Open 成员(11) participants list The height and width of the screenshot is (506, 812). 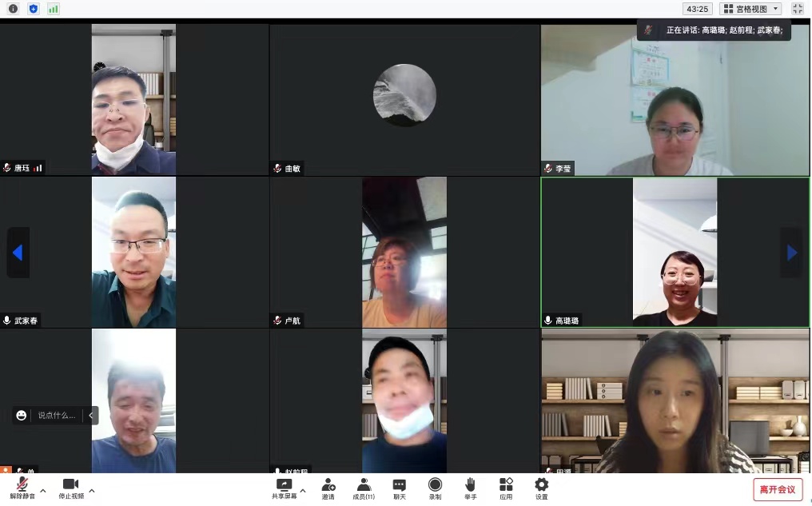pos(364,488)
